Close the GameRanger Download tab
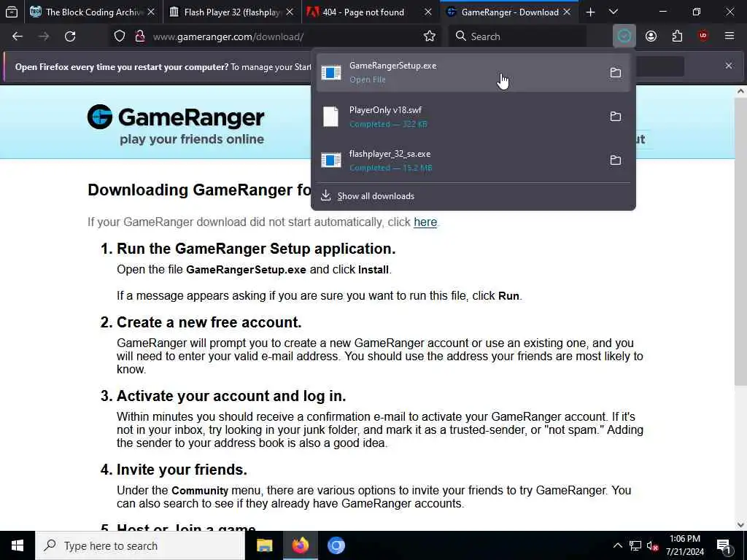Image resolution: width=747 pixels, height=560 pixels. coord(567,12)
